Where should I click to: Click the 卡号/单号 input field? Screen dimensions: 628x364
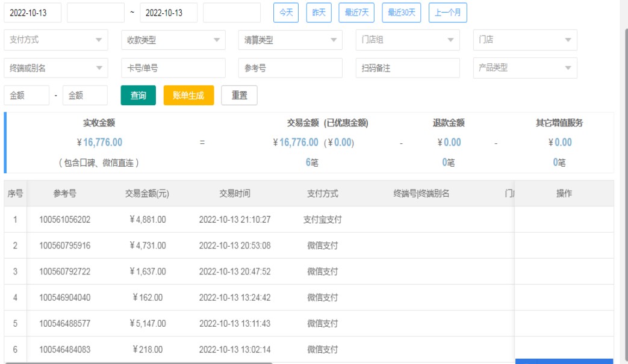pyautogui.click(x=173, y=68)
